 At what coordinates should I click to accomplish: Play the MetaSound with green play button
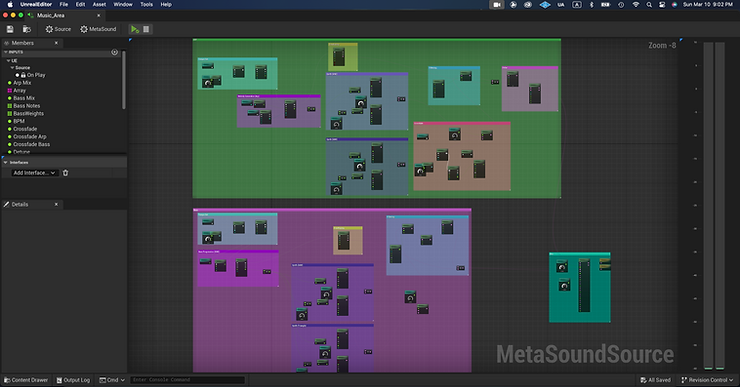click(135, 29)
